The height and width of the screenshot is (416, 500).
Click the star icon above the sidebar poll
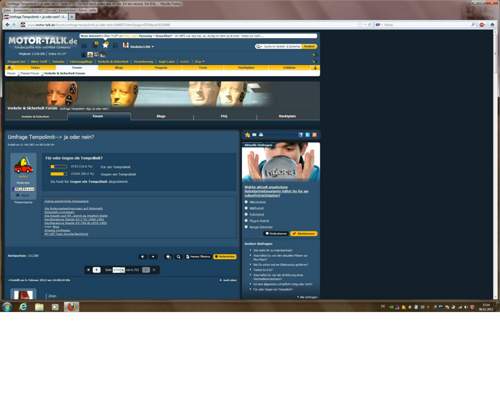[248, 135]
